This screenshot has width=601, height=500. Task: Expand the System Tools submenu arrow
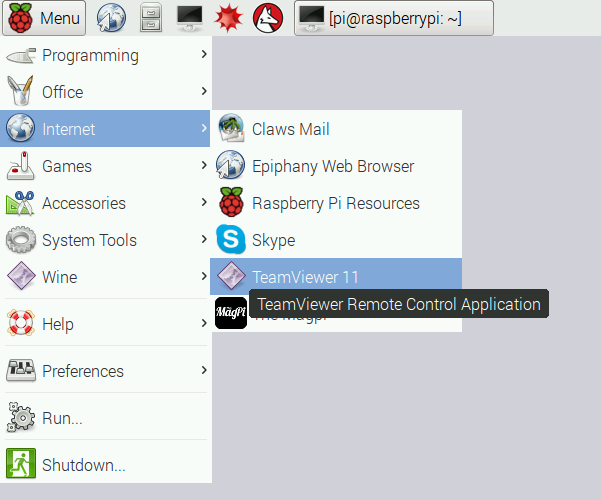(204, 239)
